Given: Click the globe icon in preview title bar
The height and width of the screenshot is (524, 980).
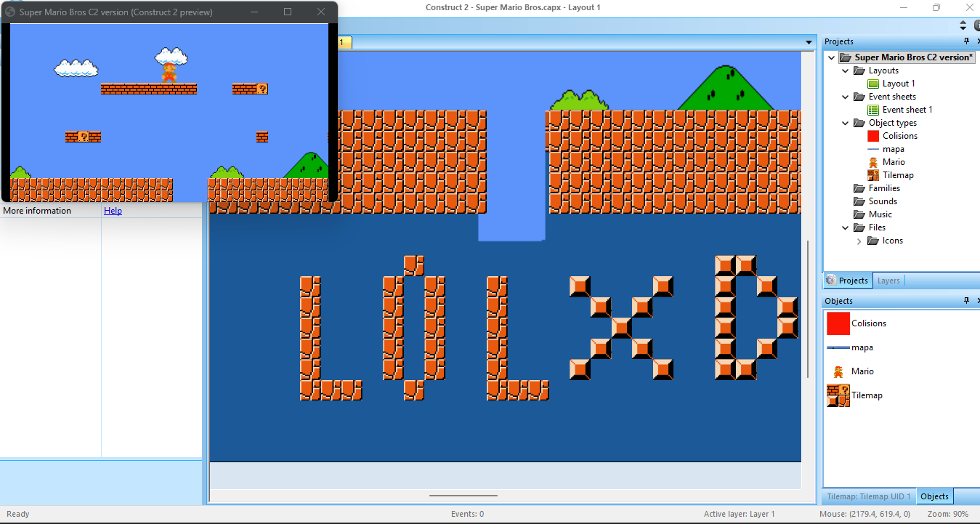Looking at the screenshot, I should [x=10, y=12].
